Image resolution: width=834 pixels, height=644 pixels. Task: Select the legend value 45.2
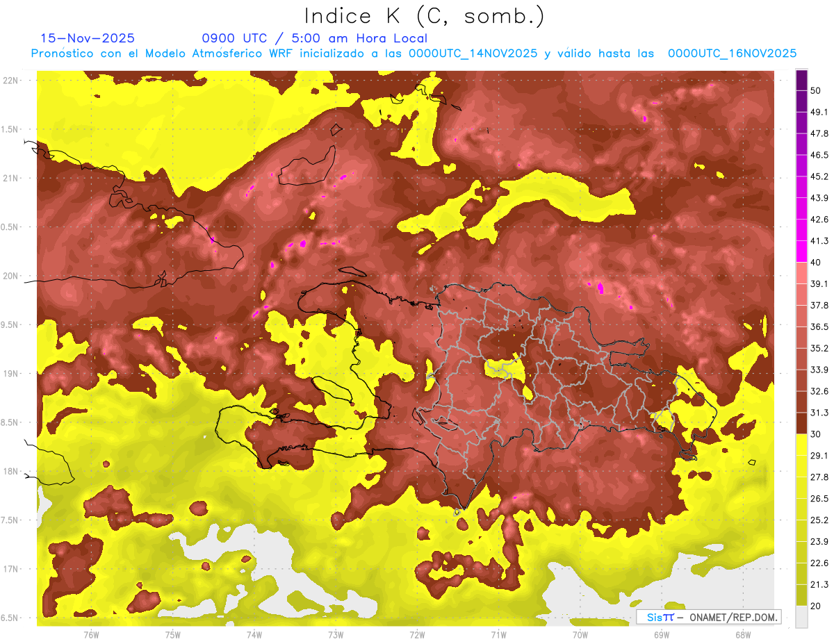tap(818, 176)
